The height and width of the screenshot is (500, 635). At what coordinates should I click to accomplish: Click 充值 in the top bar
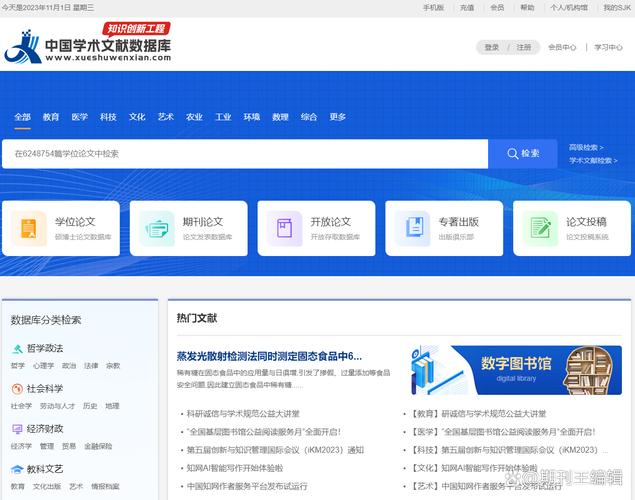point(467,8)
